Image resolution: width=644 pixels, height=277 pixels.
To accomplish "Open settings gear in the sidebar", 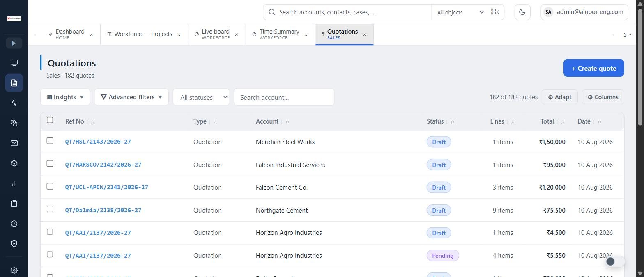I will tap(14, 270).
